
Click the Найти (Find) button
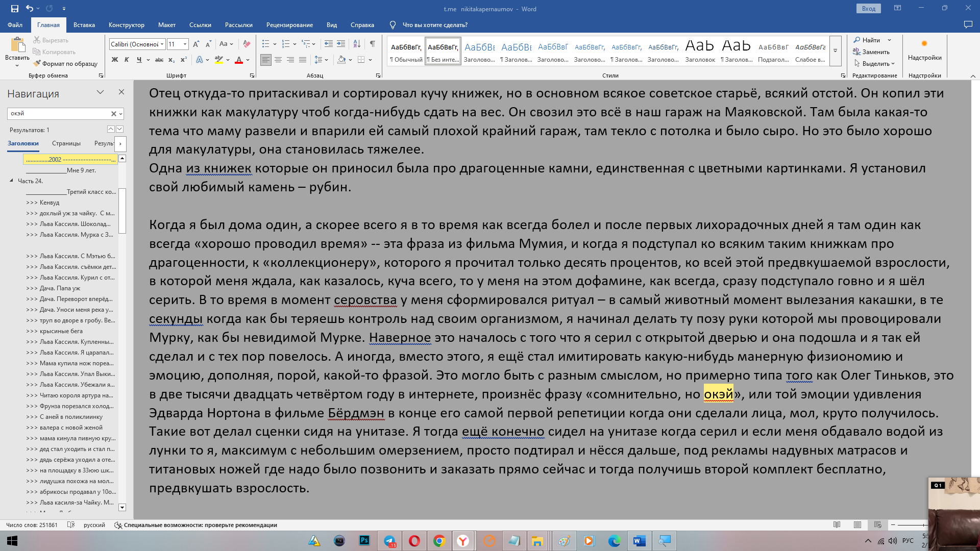click(867, 40)
